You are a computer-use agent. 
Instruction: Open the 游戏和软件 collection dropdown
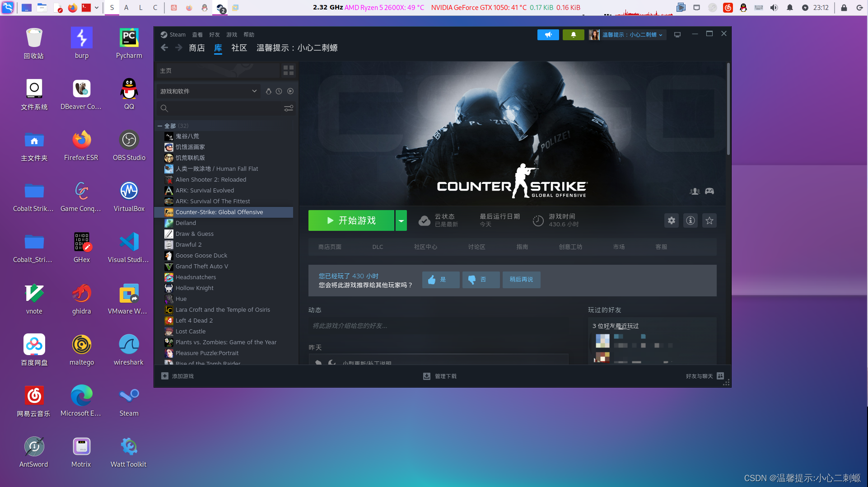(x=208, y=91)
